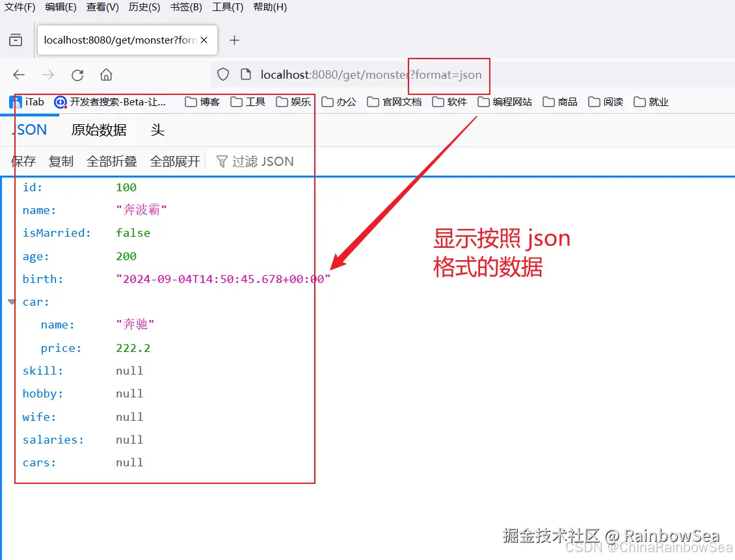Click the salaries key label
This screenshot has height=560, width=735.
click(x=53, y=440)
